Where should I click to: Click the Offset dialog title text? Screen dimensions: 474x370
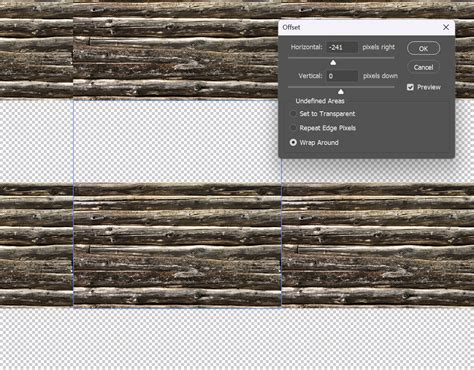point(291,27)
